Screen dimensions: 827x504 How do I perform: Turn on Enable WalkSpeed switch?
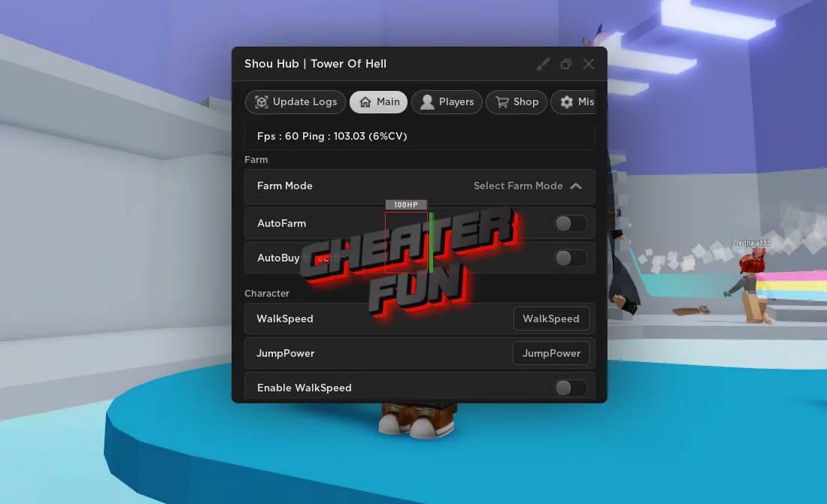(x=570, y=388)
